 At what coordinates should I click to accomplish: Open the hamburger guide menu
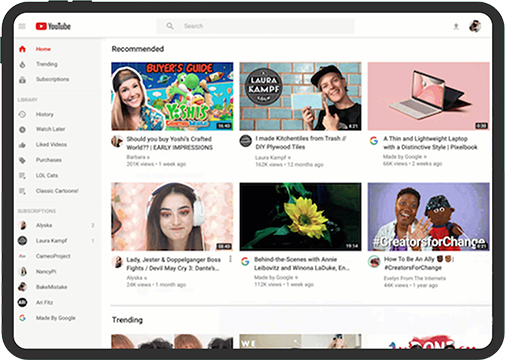tap(22, 26)
